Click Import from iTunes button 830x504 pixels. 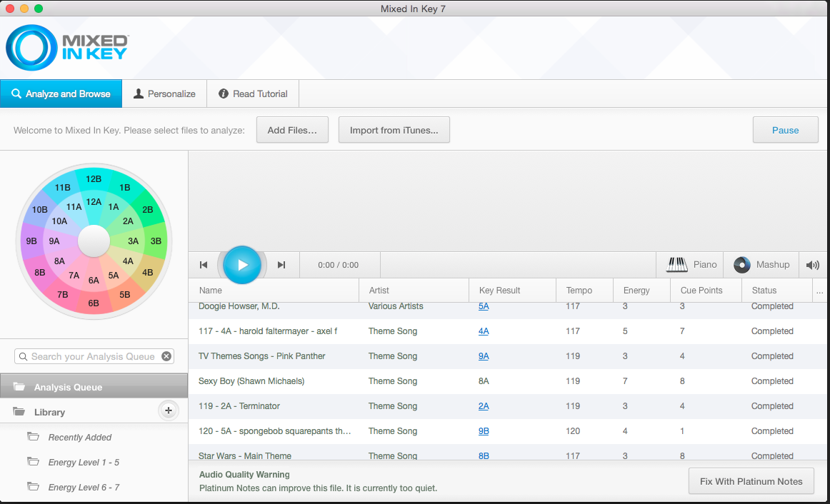394,130
